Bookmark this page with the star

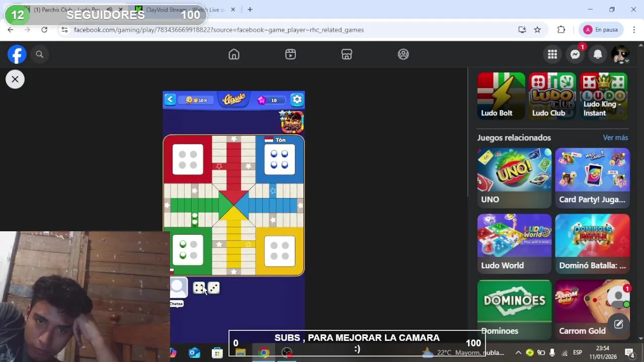coord(537,30)
